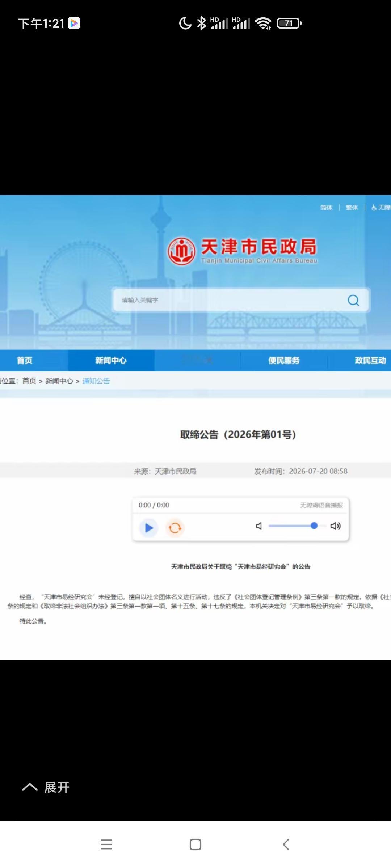Tap the moon do-not-disturb icon
Viewport: 391px width, 868px height.
[185, 24]
